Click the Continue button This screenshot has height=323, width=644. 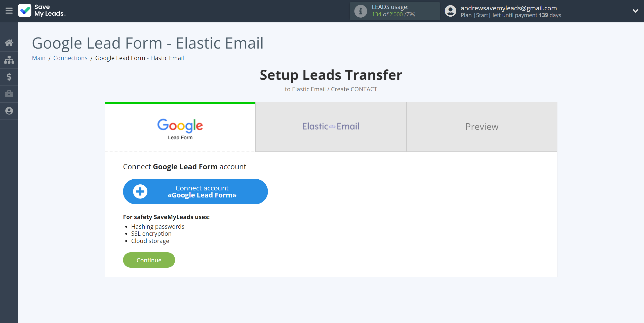click(x=149, y=260)
